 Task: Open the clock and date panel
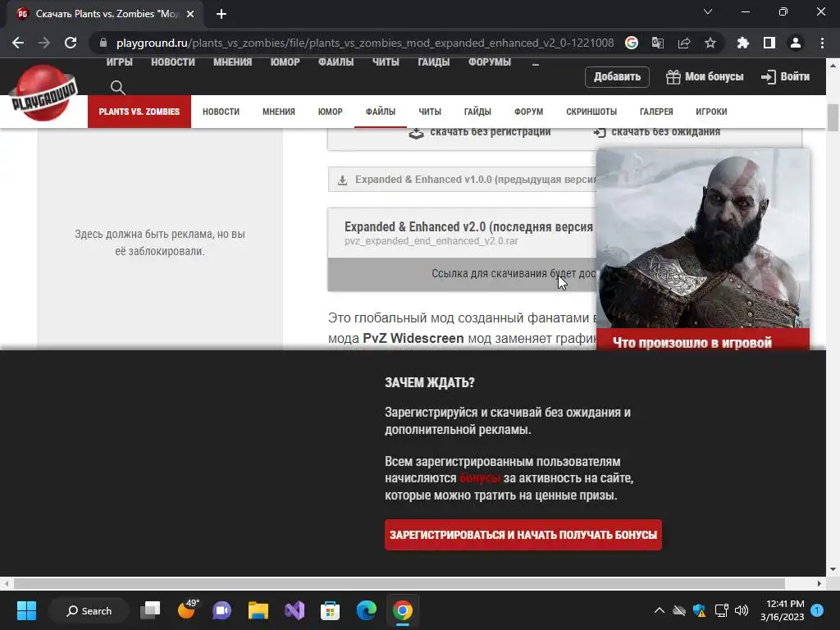pos(782,610)
